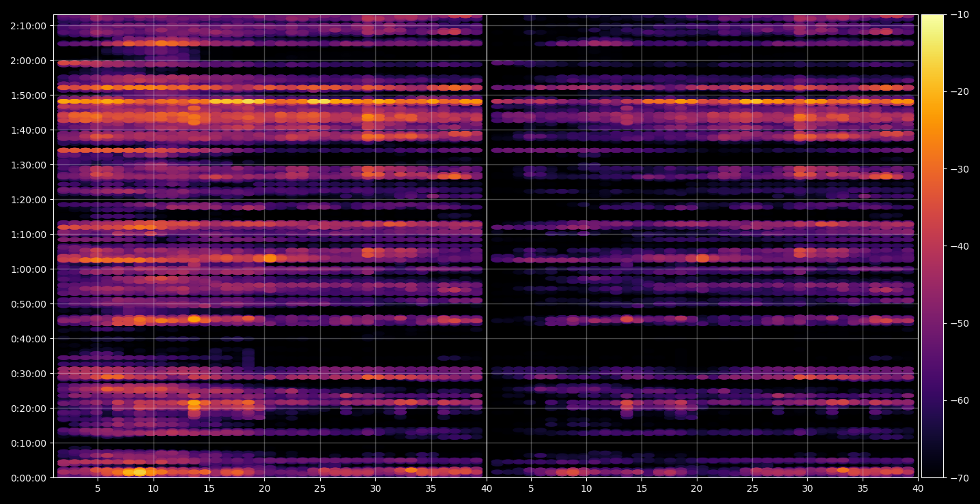Click the 0:50:00 y-axis tick label
This screenshot has height=504, width=980.
click(x=29, y=304)
